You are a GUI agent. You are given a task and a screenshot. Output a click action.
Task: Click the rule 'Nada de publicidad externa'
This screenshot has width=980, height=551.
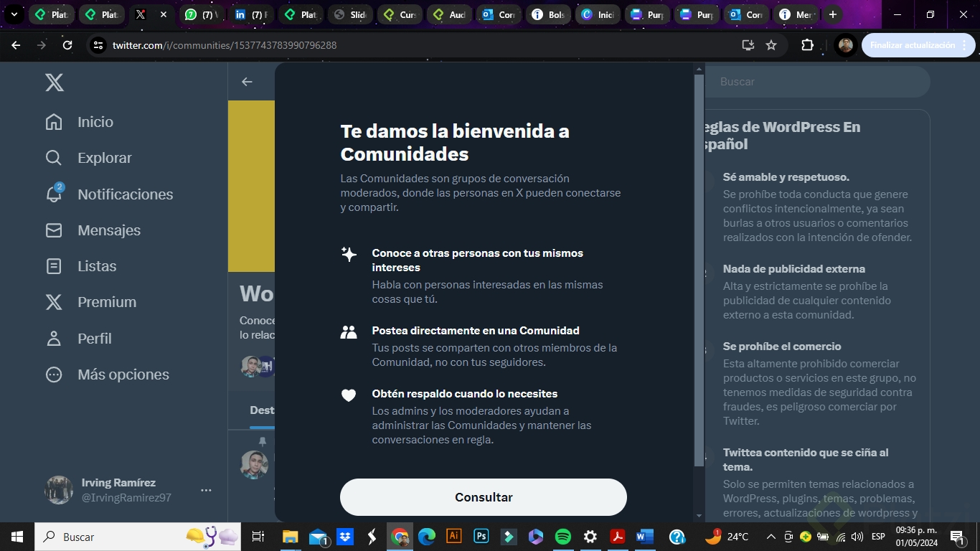[794, 269]
